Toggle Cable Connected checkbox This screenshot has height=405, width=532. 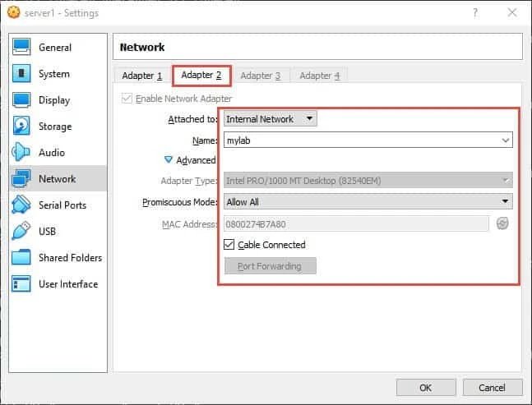click(229, 244)
